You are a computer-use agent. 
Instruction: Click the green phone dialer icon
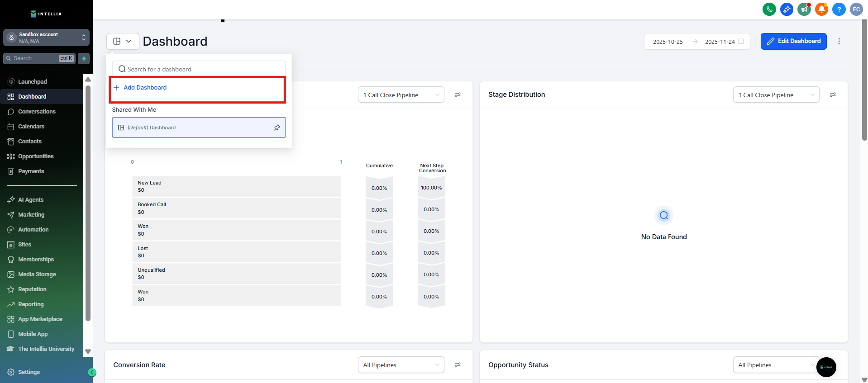click(x=769, y=9)
